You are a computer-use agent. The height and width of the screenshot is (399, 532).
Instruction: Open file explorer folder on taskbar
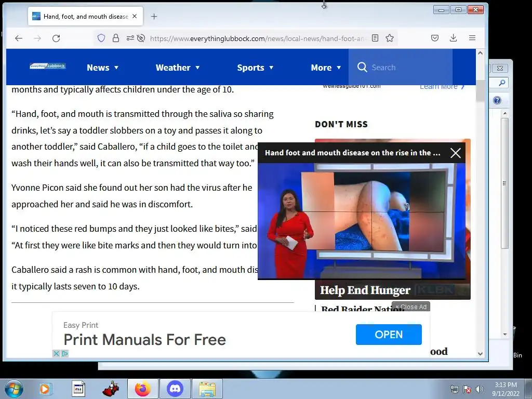[x=207, y=389]
